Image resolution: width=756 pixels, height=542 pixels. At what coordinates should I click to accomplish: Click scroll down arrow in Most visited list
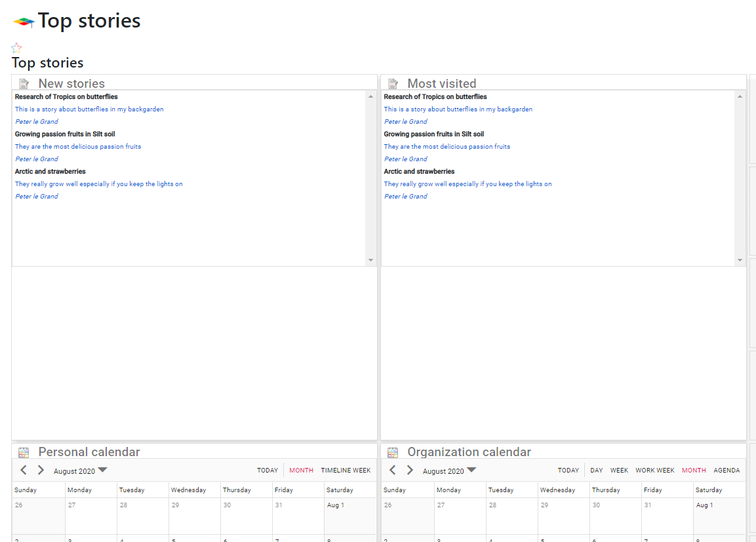click(x=740, y=260)
